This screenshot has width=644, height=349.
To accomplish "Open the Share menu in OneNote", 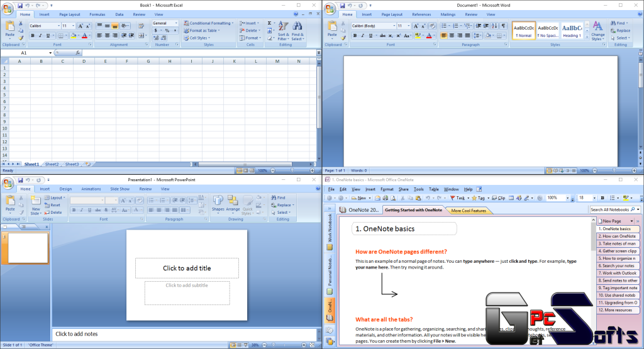I will click(403, 189).
